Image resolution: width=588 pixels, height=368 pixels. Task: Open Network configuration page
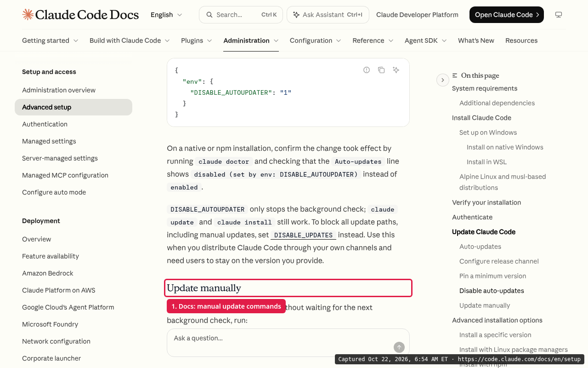[x=56, y=341]
